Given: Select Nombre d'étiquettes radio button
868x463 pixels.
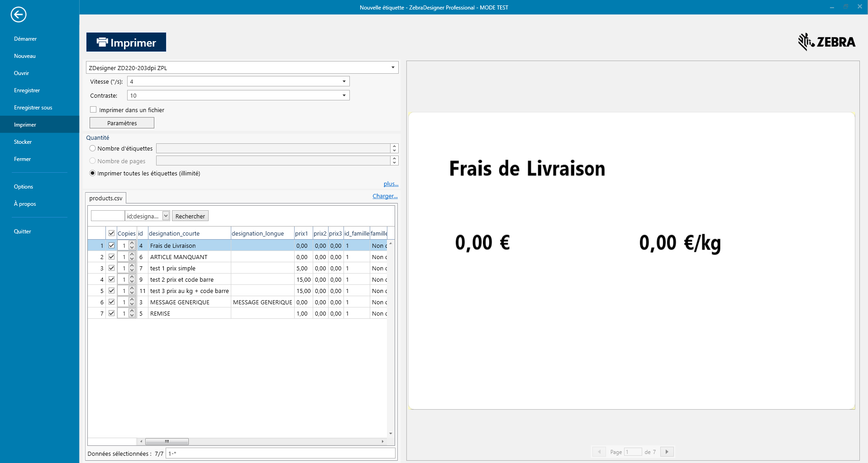Looking at the screenshot, I should point(93,148).
